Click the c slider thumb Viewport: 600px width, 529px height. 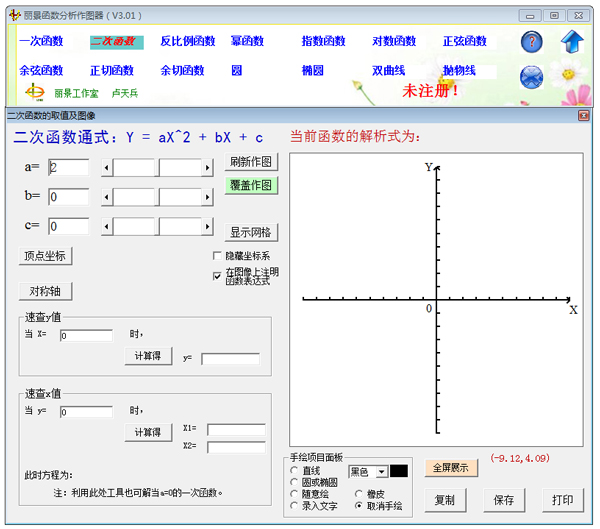coord(157,227)
